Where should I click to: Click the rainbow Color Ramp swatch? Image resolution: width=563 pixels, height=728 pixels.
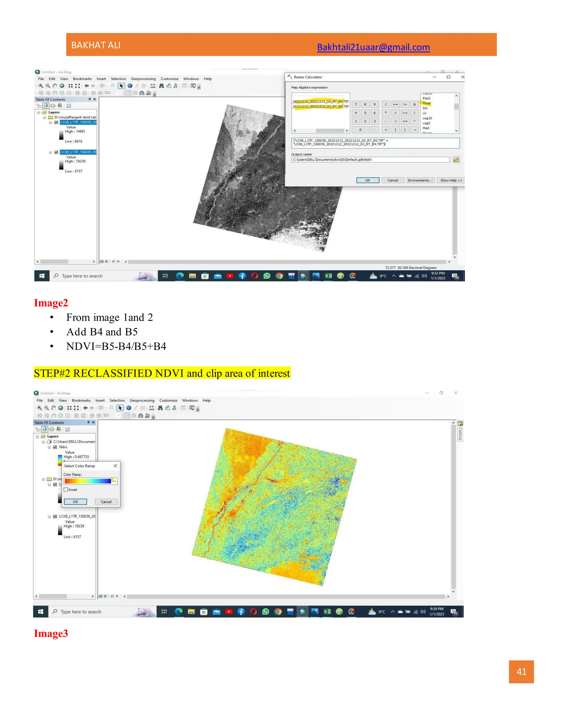click(x=88, y=481)
